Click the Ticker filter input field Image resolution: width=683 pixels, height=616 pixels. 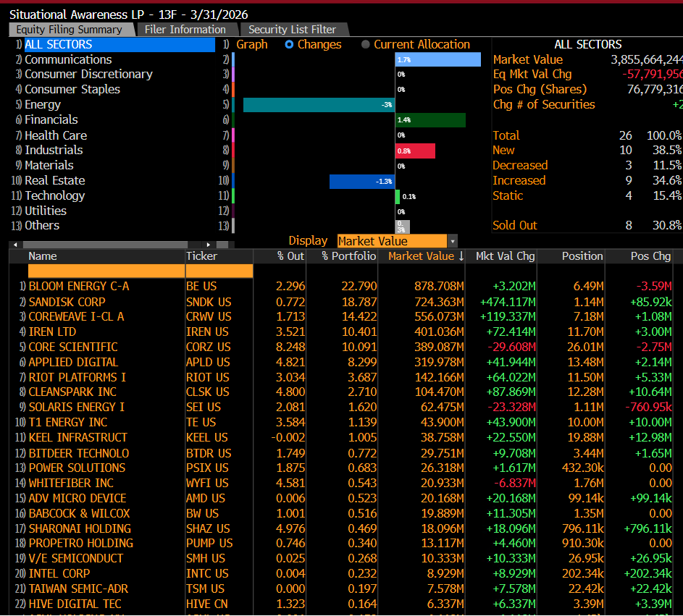point(219,271)
